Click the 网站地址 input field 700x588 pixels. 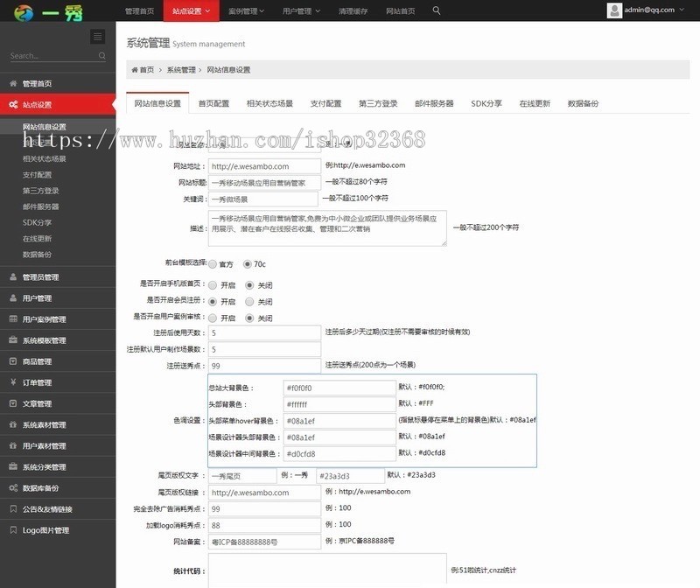[264, 165]
